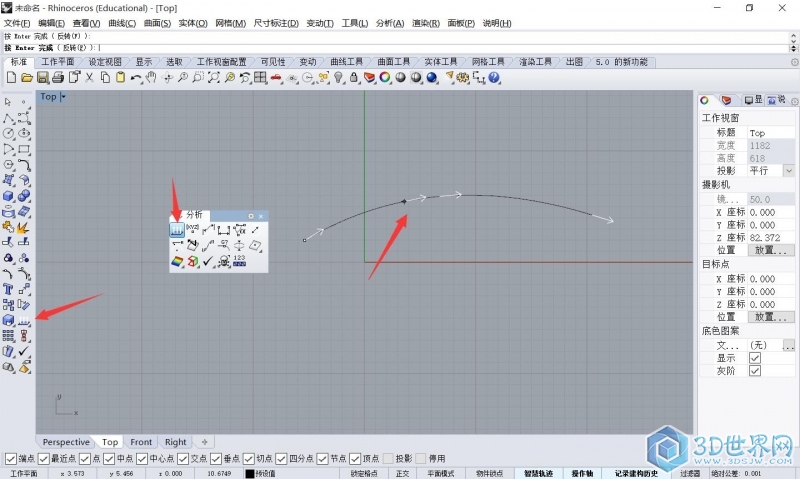
Task: Open the Top viewport title dropdown arrow
Action: click(x=63, y=96)
